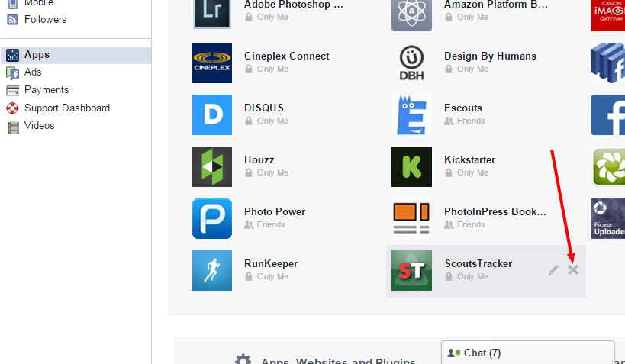Click the Payments card icon

click(13, 91)
